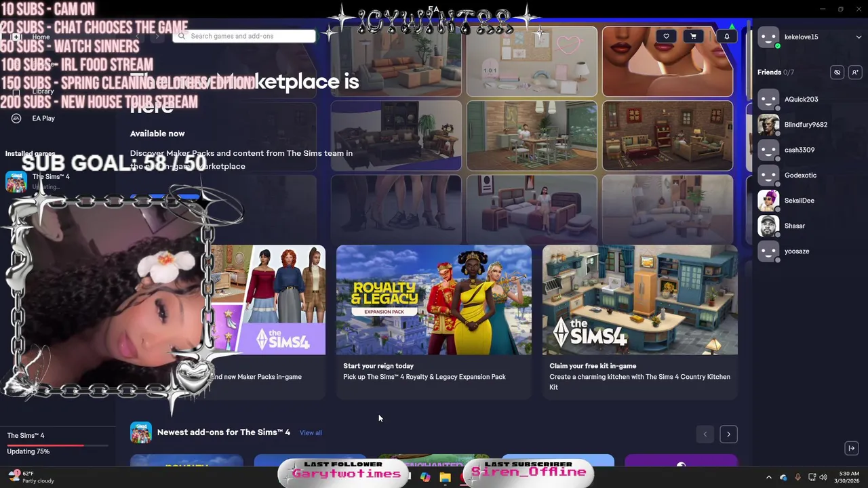
Task: Click the Country Kitchen Kit description text
Action: [639, 382]
